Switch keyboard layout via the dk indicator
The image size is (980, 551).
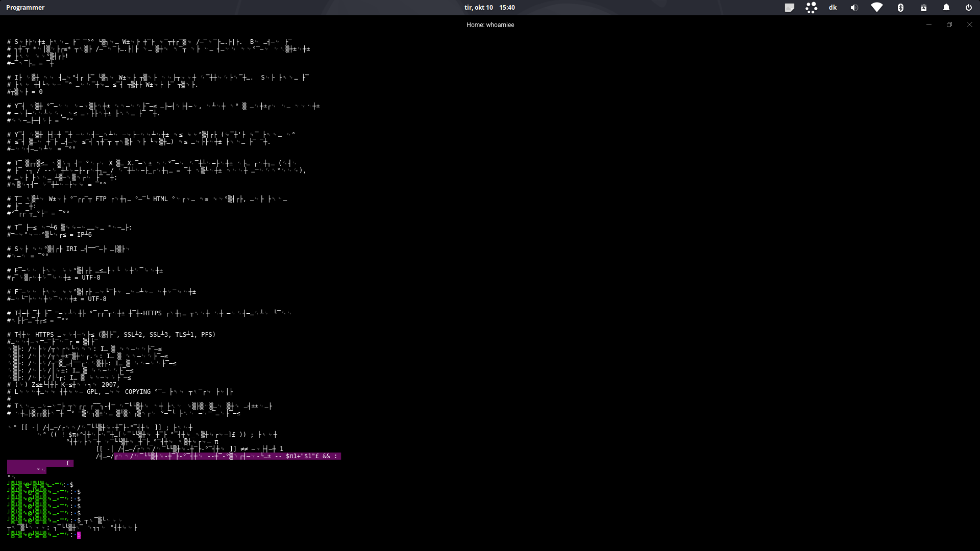[832, 7]
